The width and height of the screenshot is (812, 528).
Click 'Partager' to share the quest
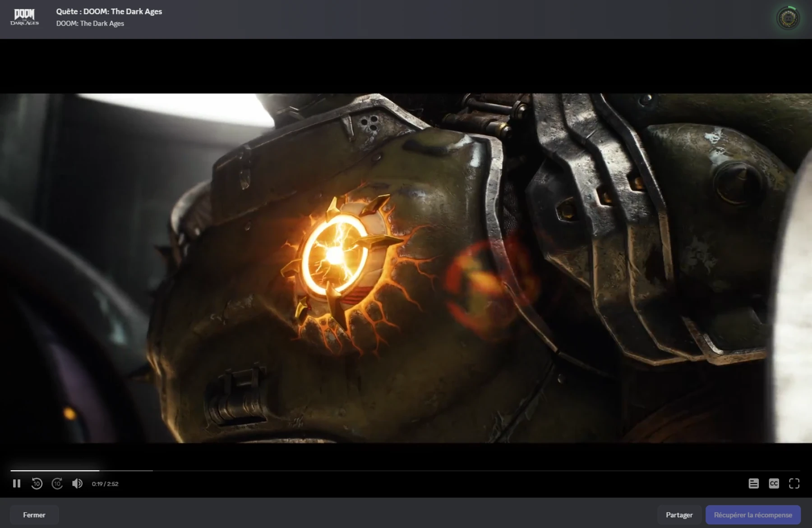(679, 514)
